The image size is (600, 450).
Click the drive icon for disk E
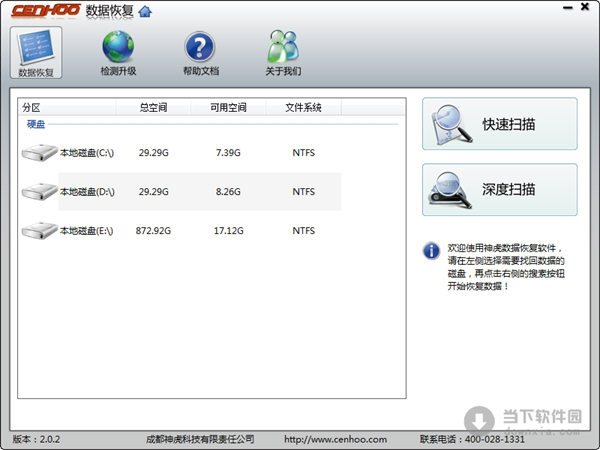39,231
